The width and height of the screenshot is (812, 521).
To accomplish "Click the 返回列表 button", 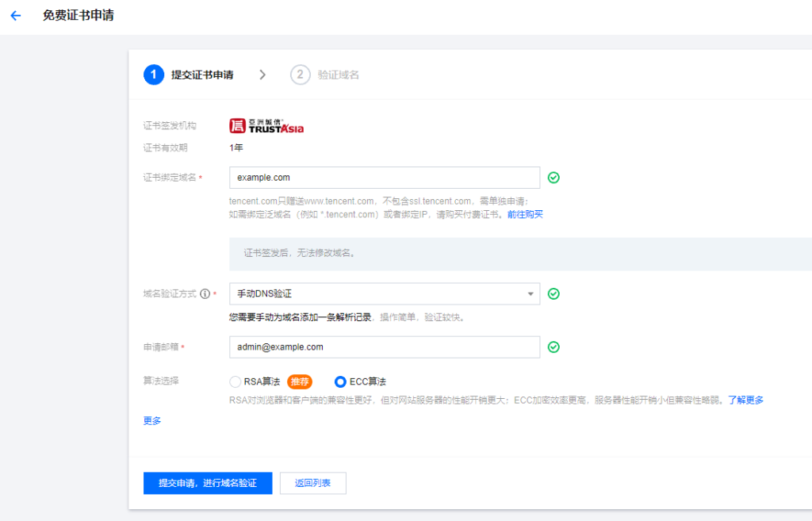I will point(312,483).
